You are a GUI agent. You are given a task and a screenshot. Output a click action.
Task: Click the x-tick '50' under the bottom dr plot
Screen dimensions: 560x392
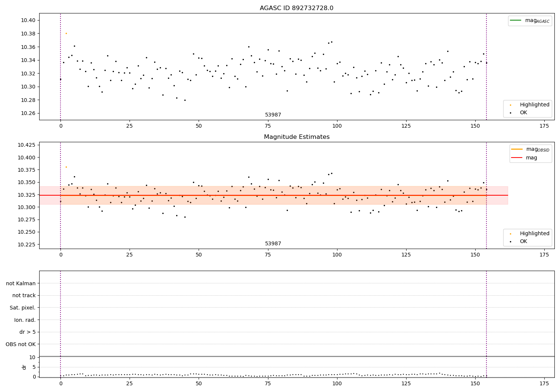(x=199, y=384)
